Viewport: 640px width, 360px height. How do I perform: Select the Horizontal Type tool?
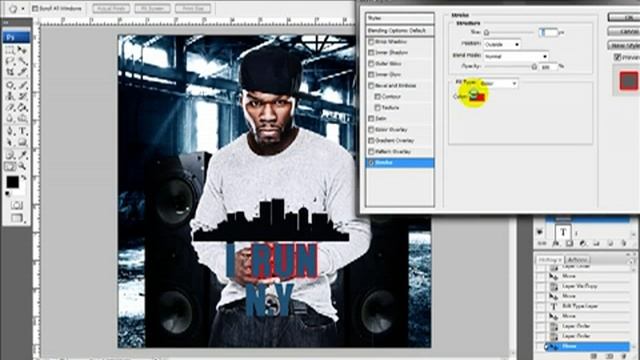pos(22,131)
